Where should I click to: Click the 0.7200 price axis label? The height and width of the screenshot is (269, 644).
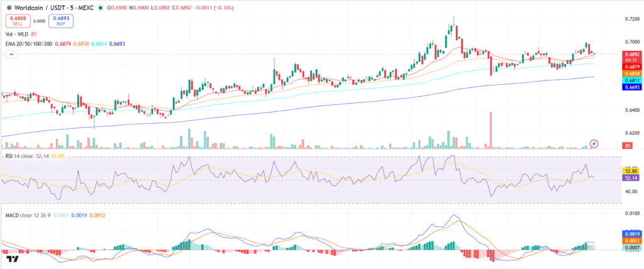[631, 19]
